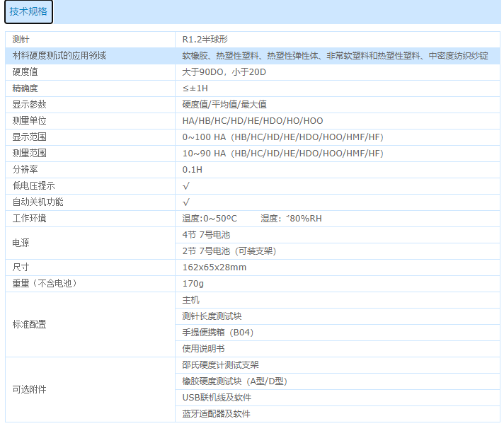Click the USB联机线及软件 accessory entry
504x426 pixels.
[217, 398]
